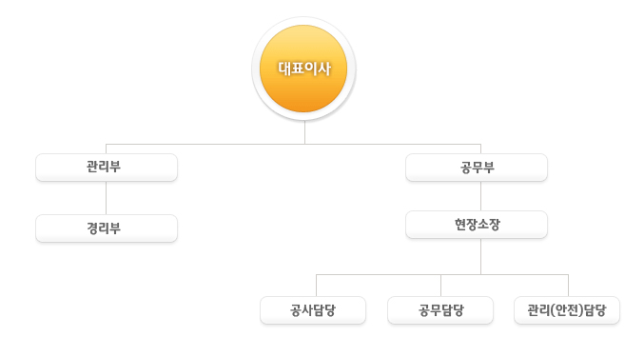Select the 공무담당 box
Viewport: 644px width, 357px height.
[440, 310]
